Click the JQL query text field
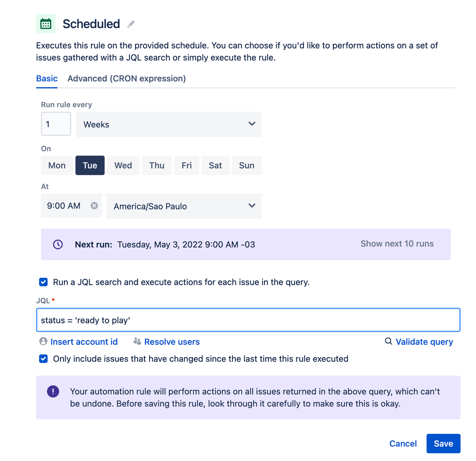This screenshot has width=476, height=461. point(248,320)
